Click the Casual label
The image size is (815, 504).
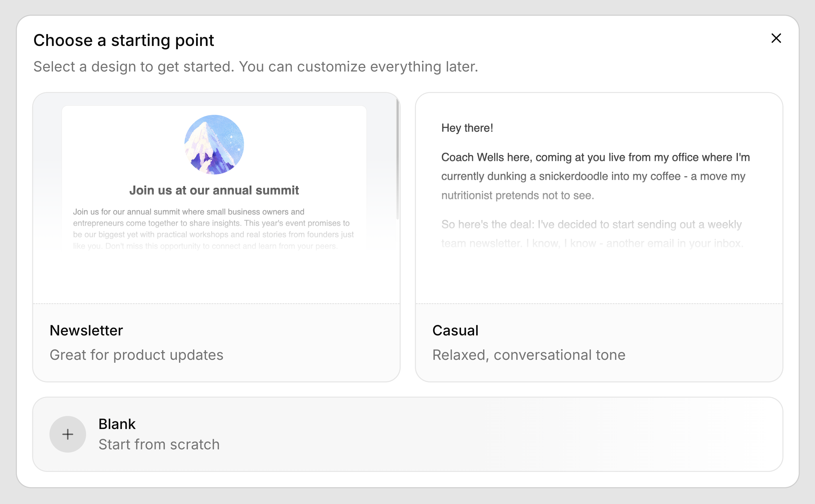(x=455, y=330)
